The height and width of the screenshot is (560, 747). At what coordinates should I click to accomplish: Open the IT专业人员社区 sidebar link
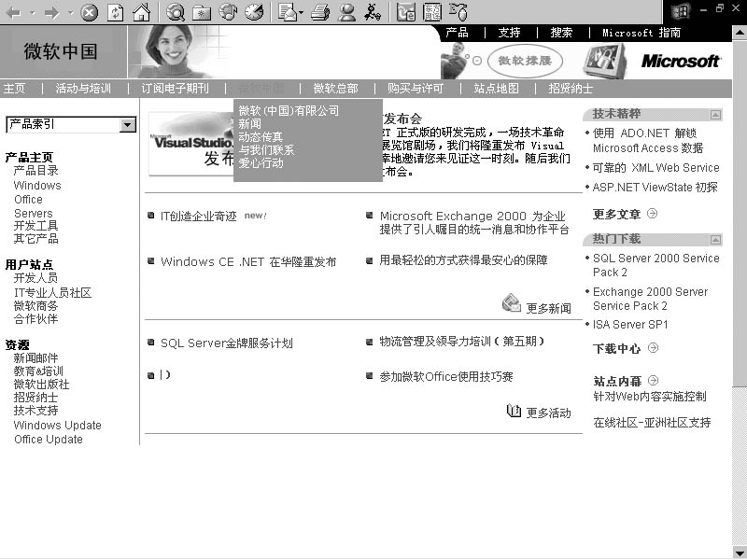point(52,293)
